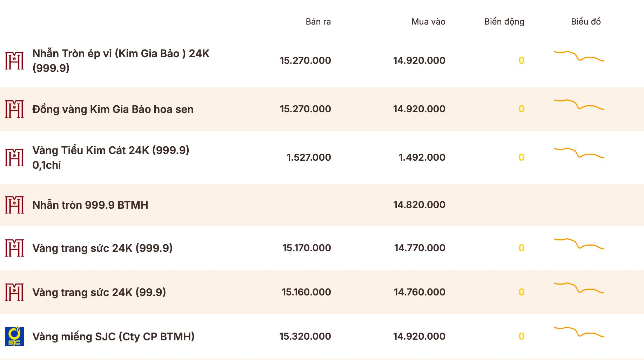Image resolution: width=644 pixels, height=360 pixels.
Task: View the chart for Vàng Tiểu Kim Cát
Action: [579, 153]
